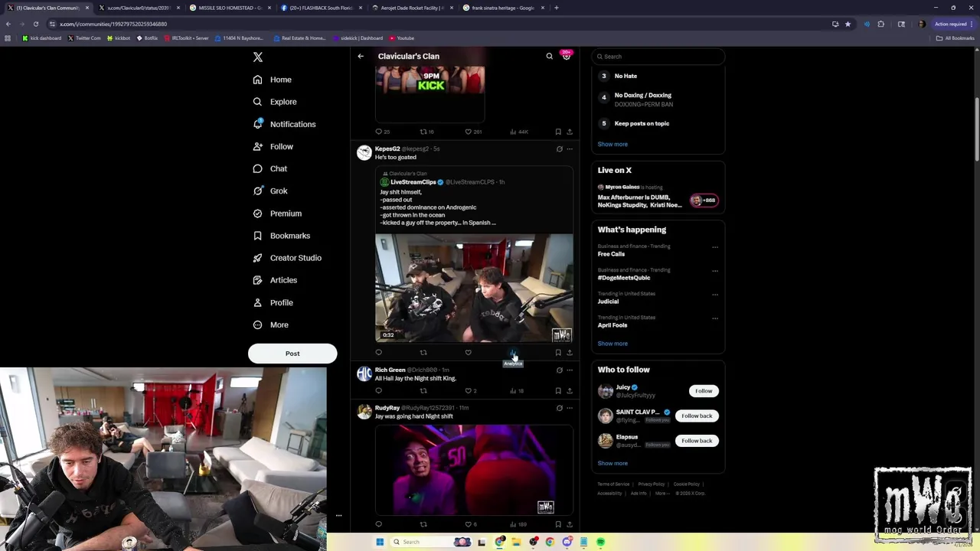Search within the community using the magnifier icon
Image resolution: width=980 pixels, height=551 pixels.
[x=549, y=56]
